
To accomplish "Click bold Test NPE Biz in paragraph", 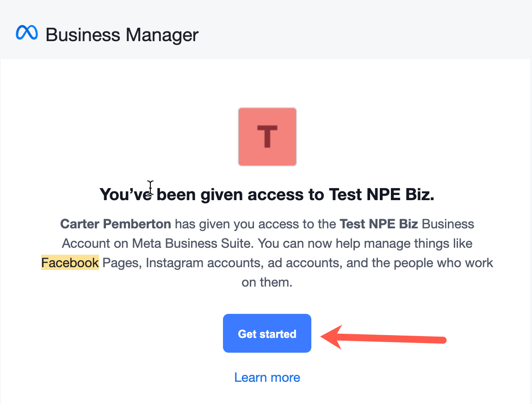I will tap(379, 224).
